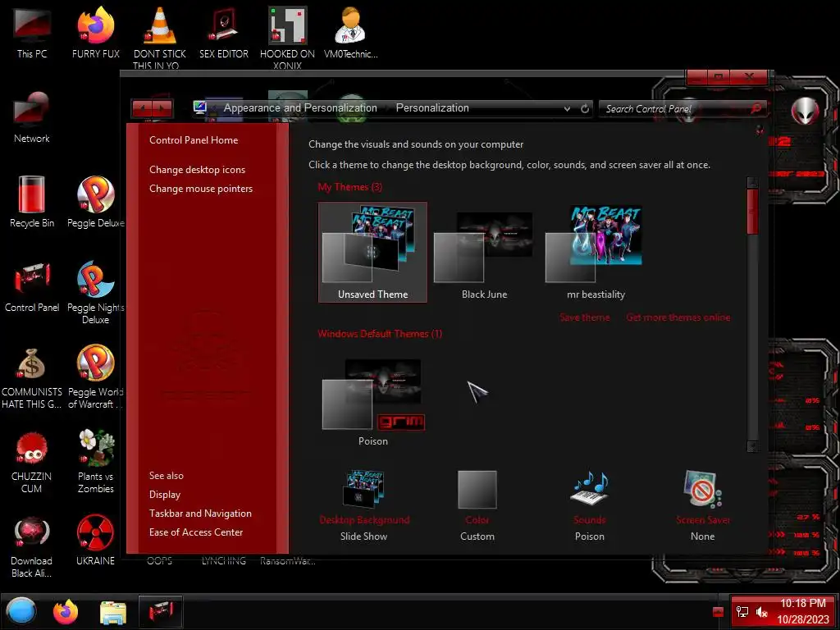Screen dimensions: 840x630
Task: Click the muted volume tray icon
Action: 761,612
